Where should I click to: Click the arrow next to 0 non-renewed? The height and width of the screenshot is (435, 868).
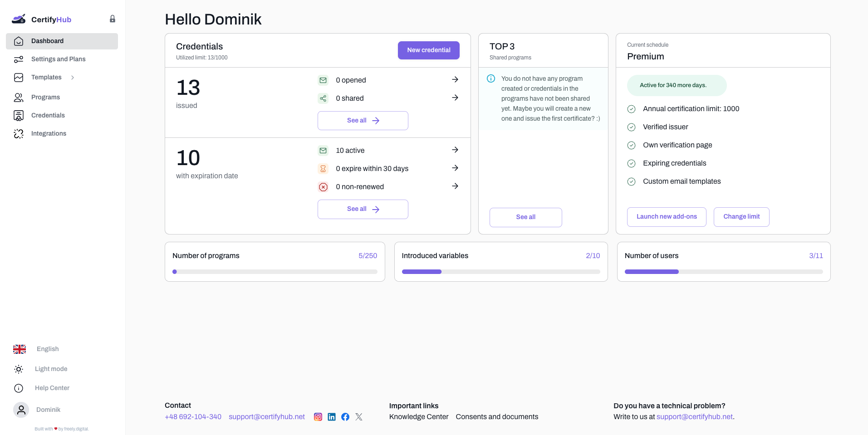pos(455,186)
